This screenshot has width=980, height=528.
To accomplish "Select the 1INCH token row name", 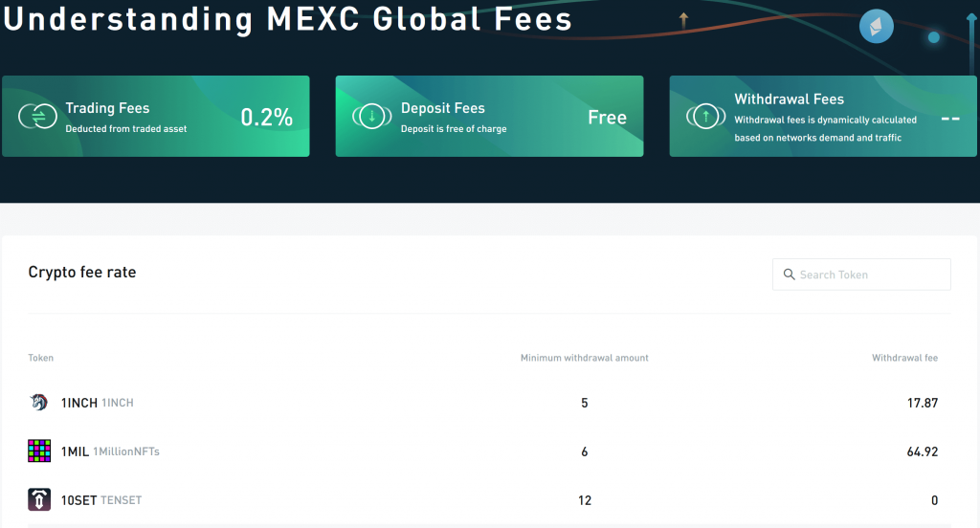I will tap(97, 403).
